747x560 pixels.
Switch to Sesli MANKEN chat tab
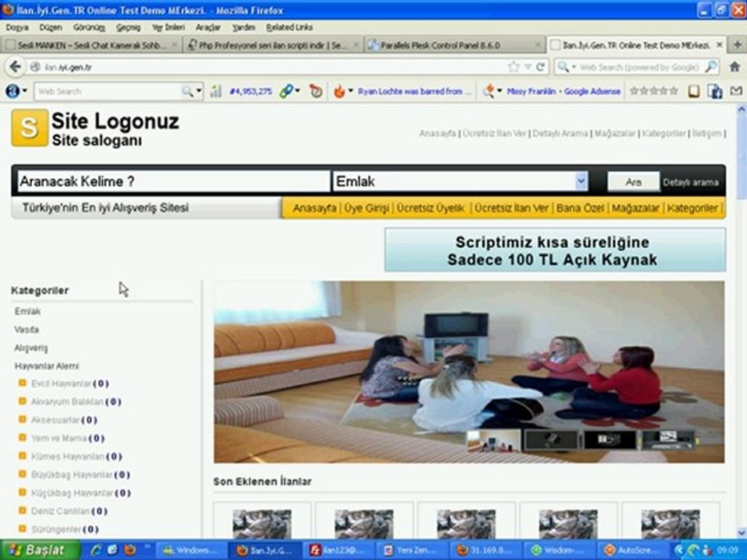(90, 45)
